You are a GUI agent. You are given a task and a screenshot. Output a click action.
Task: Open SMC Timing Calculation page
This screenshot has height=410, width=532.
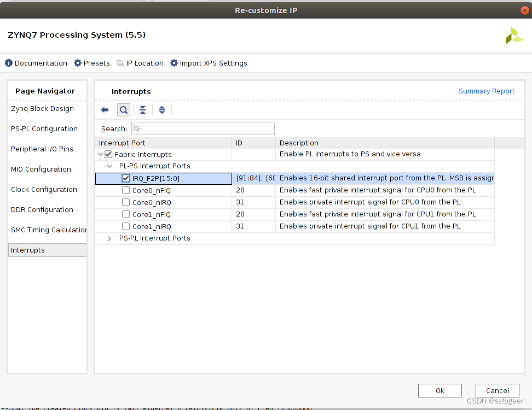click(x=49, y=230)
